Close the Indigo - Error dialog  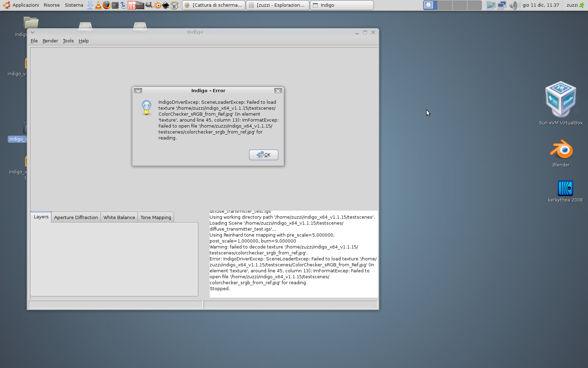point(278,91)
